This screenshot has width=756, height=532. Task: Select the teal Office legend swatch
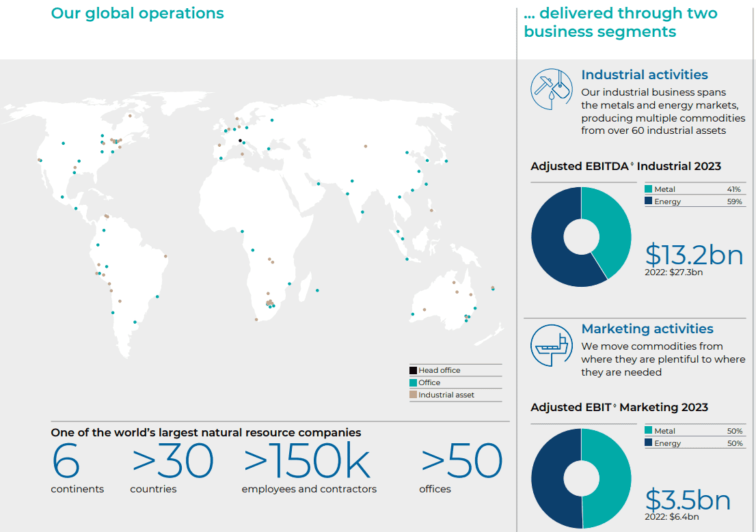[x=413, y=383]
